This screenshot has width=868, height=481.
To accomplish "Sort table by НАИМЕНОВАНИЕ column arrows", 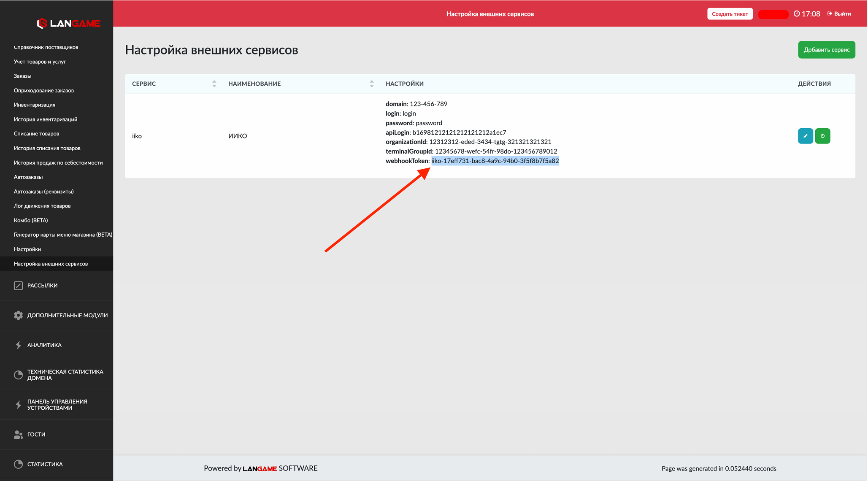I will (x=372, y=84).
